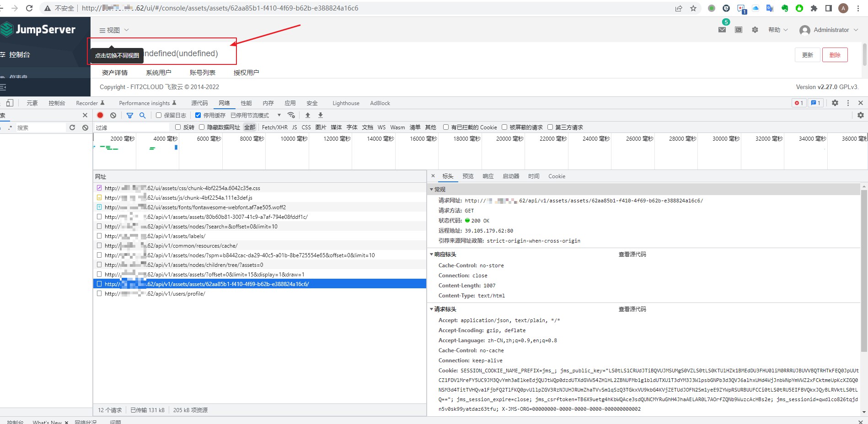The image size is (868, 424).
Task: Click inside the 过滤 filter input field
Action: click(x=133, y=127)
